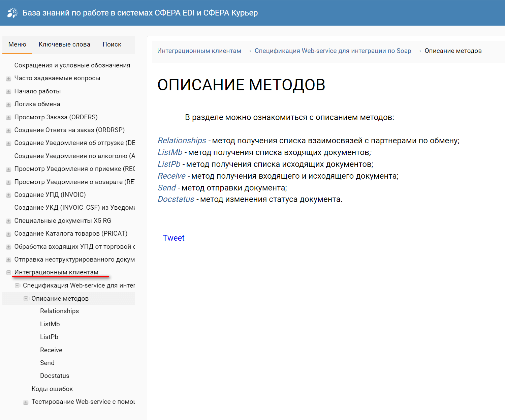Select the Меню tab
Image resolution: width=505 pixels, height=420 pixels.
(x=17, y=44)
